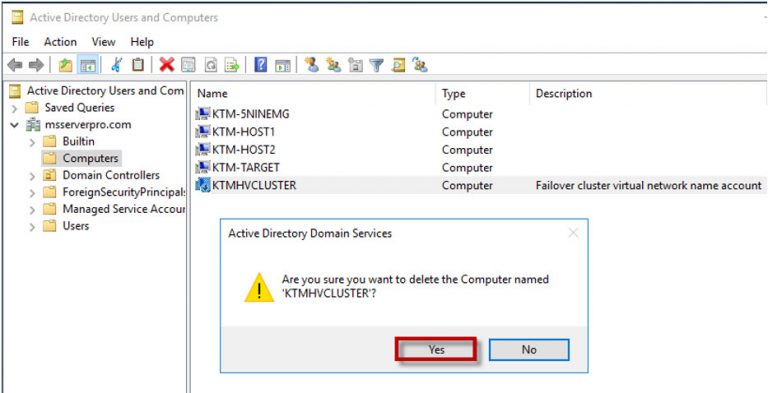Select the KTM-TARGET computer row
This screenshot has height=393, width=768.
(x=480, y=168)
